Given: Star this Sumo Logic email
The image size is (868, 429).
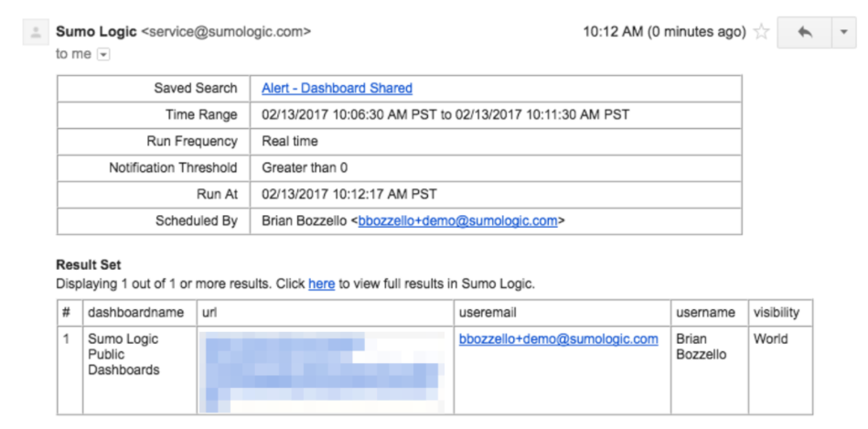Looking at the screenshot, I should click(x=762, y=32).
